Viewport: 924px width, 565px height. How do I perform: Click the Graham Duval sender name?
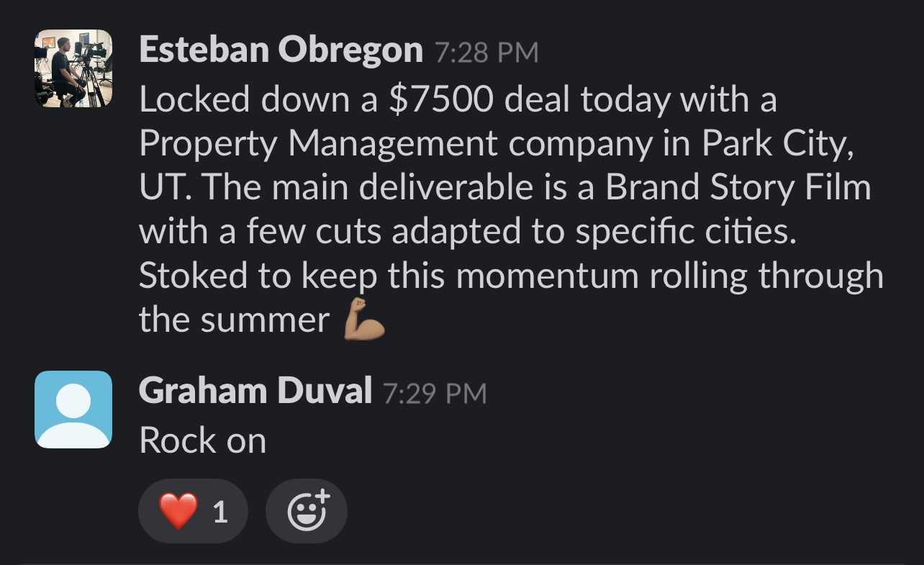click(x=255, y=391)
